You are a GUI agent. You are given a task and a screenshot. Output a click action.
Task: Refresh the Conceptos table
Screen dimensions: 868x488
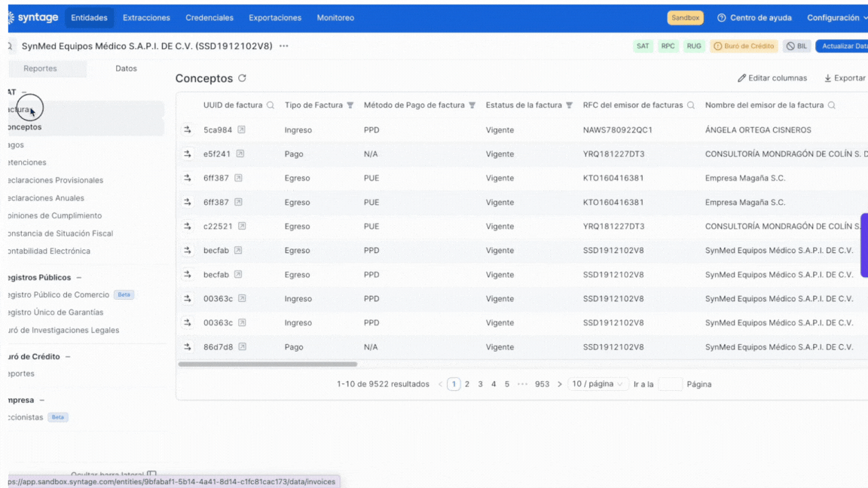click(x=242, y=78)
